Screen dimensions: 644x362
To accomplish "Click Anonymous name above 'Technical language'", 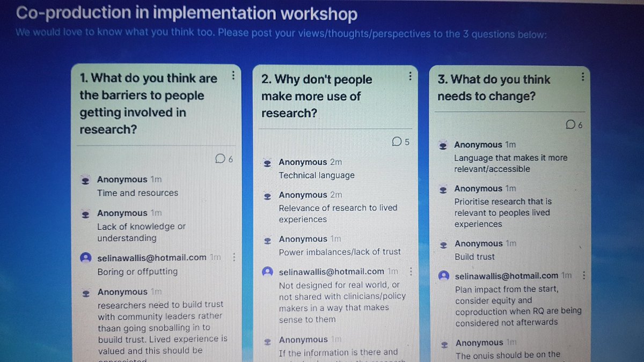I will 303,162.
